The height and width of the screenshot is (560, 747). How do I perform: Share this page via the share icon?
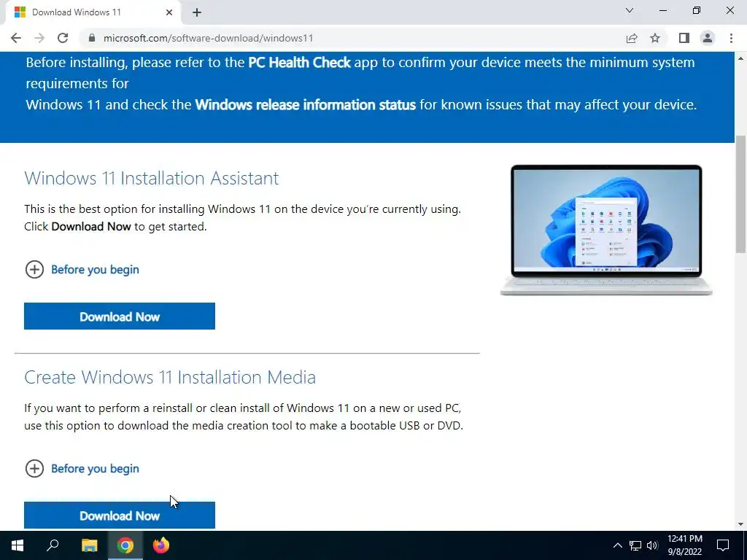[x=632, y=38]
